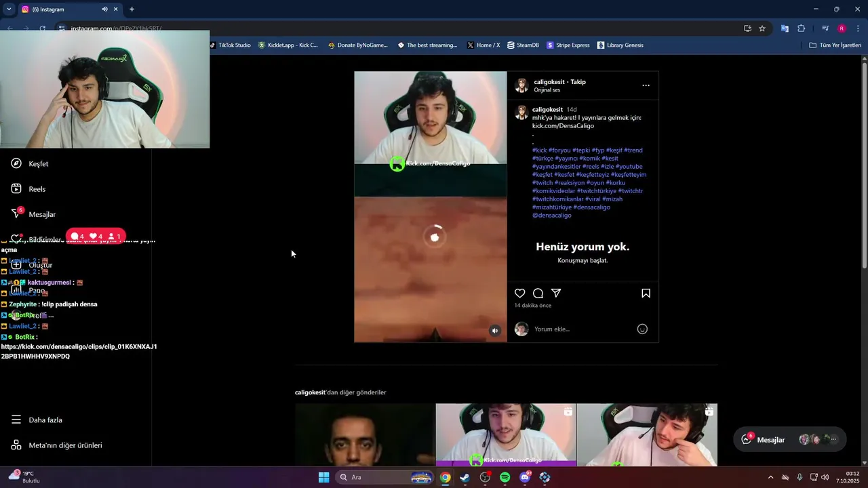Screen dimensions: 868x488
Task: Open caligokesit profile from post header
Action: (x=549, y=82)
